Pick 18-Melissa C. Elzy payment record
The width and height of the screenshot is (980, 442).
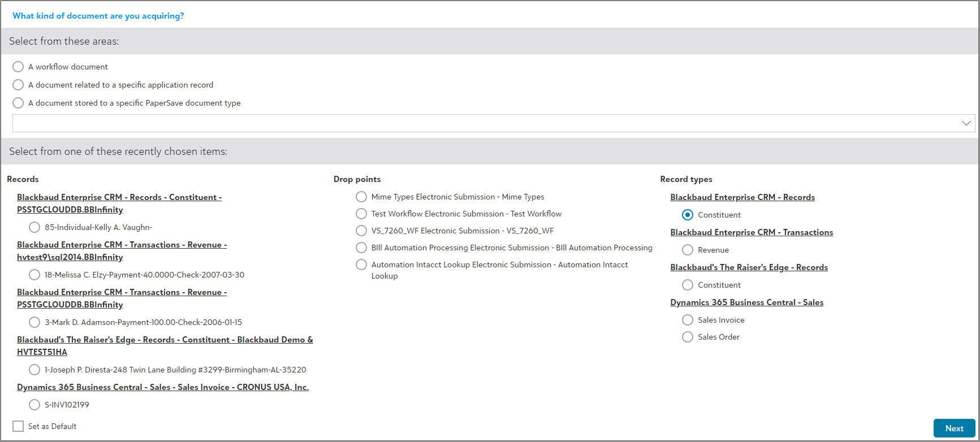34,275
